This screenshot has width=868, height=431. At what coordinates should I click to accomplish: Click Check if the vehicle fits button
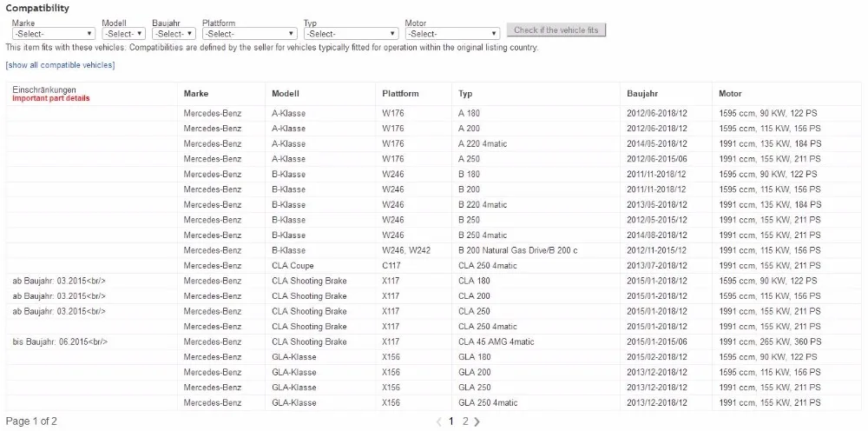pyautogui.click(x=556, y=30)
